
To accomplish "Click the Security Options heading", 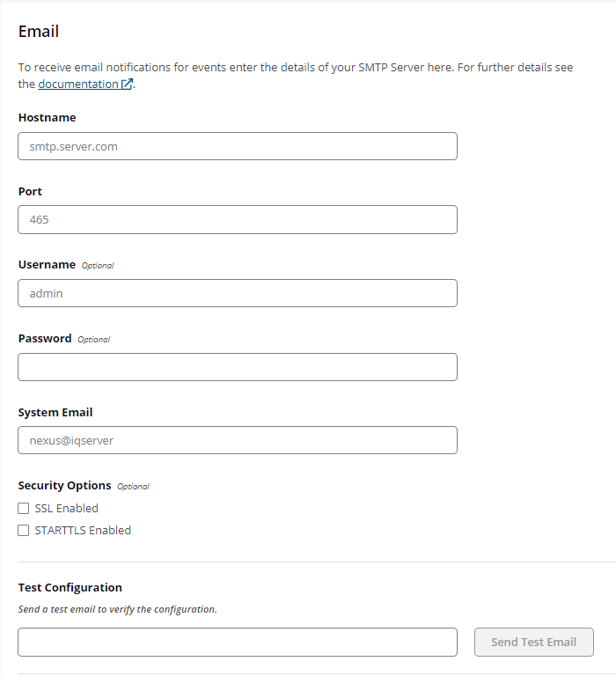I will [64, 486].
